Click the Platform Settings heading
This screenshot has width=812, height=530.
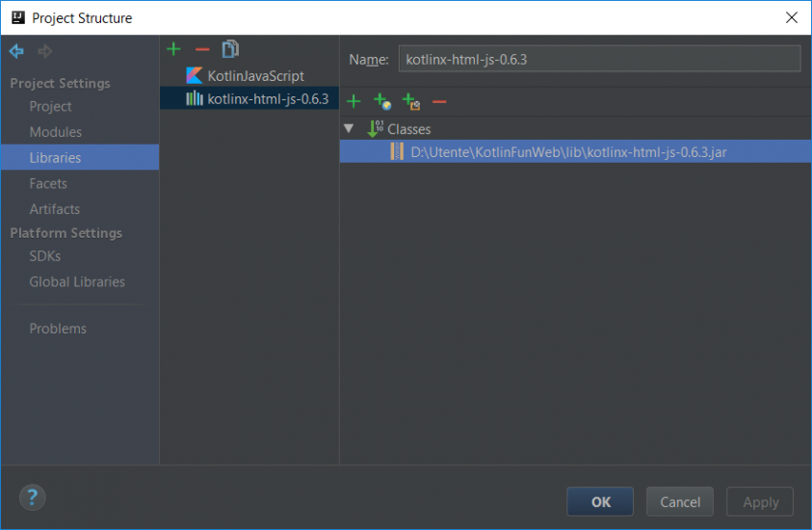tap(66, 233)
